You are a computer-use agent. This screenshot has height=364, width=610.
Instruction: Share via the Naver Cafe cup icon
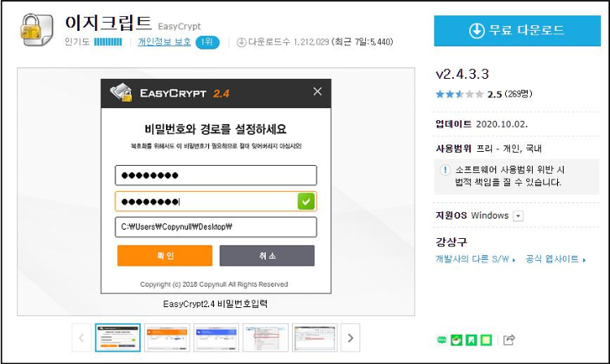[456, 340]
